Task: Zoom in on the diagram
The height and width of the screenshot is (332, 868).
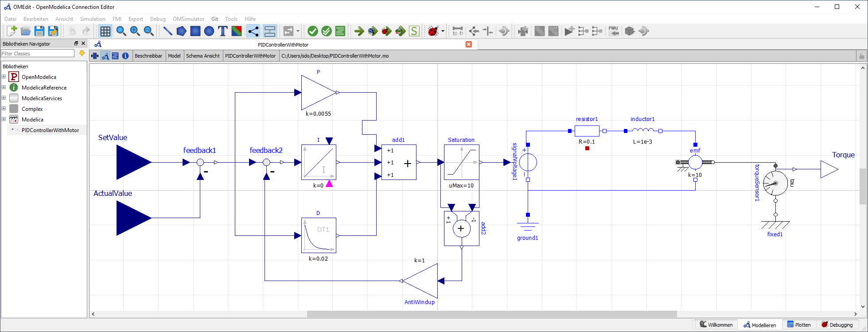Action: click(135, 31)
